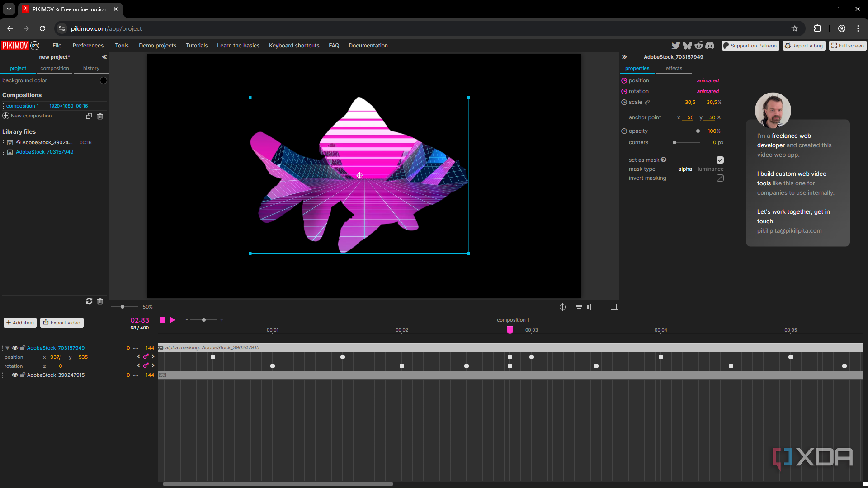Toggle position keyframe stopwatch in properties

click(624, 80)
